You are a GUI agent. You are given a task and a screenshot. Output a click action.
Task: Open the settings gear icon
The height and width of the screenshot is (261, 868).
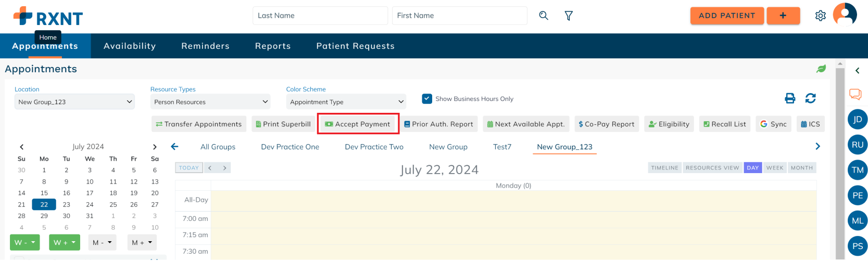820,16
